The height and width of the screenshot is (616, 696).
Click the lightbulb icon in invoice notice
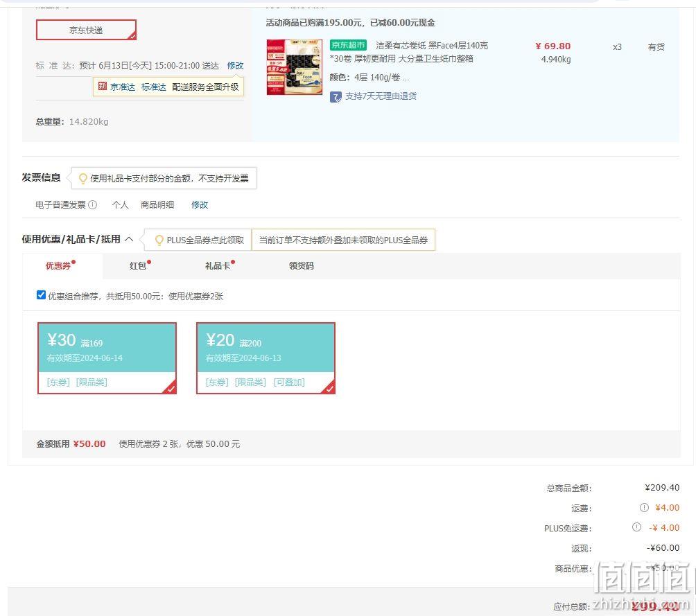(x=82, y=178)
